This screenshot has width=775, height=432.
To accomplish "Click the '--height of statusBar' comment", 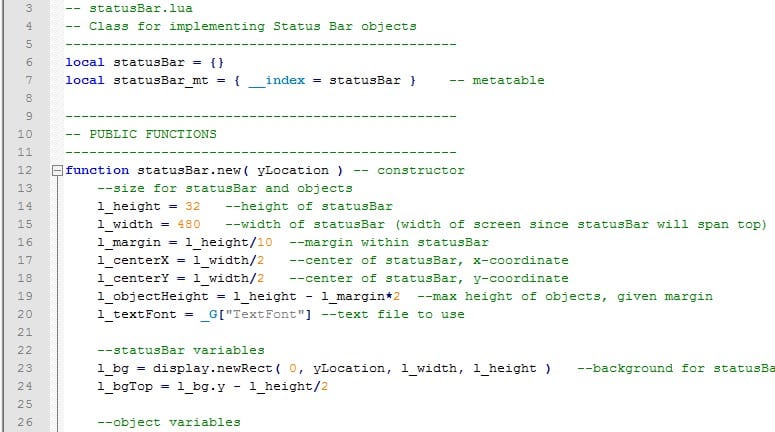I will (x=309, y=206).
